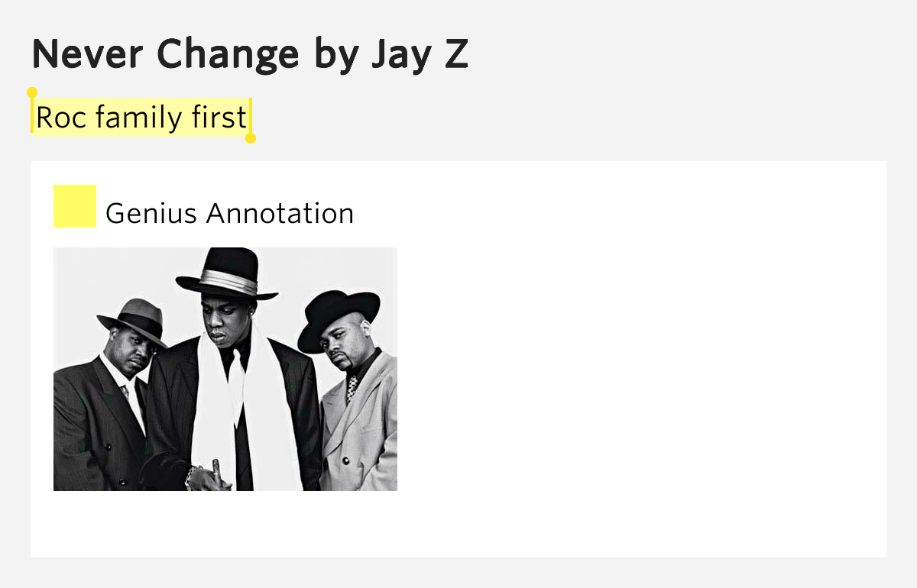Click the word "Genius" beside the yellow square
The image size is (917, 588).
151,213
